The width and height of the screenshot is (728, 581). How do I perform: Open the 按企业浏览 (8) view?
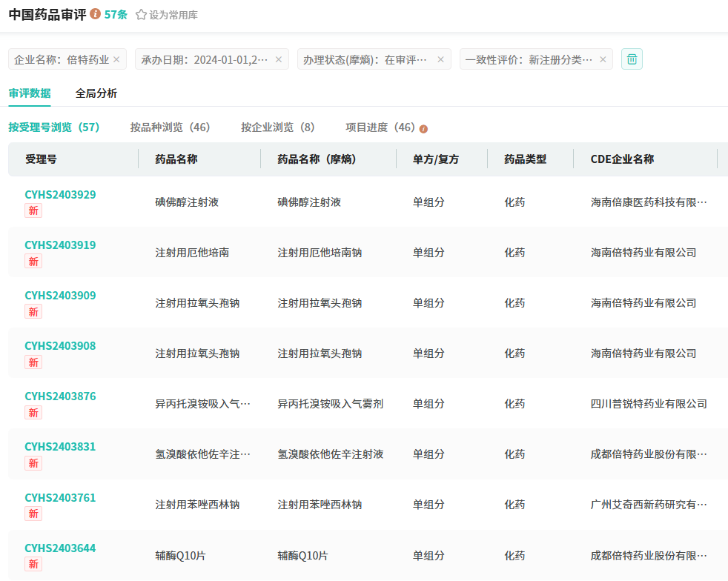tap(278, 127)
